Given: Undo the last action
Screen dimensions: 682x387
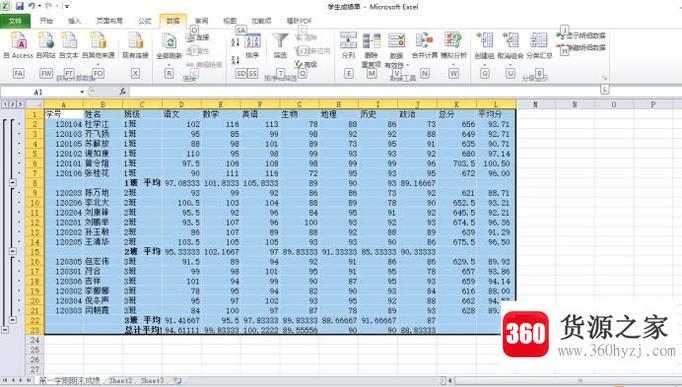Looking at the screenshot, I should coord(32,6).
